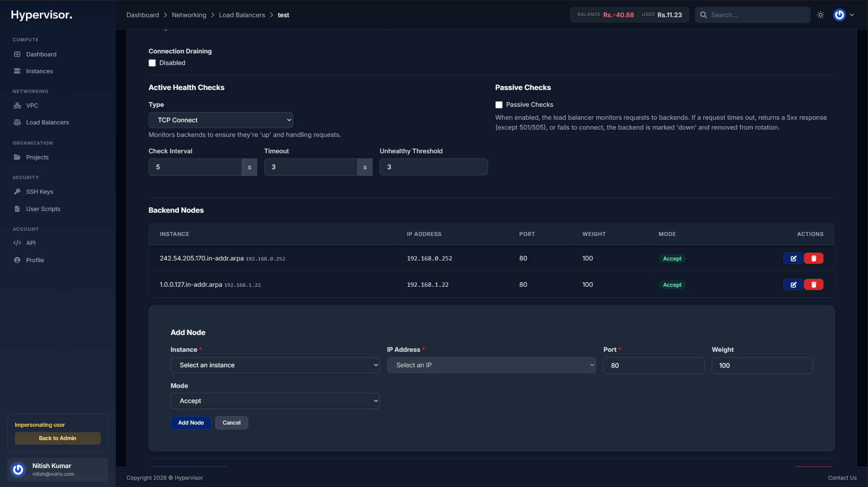
Task: Go to Networking via the breadcrumb
Action: 189,15
